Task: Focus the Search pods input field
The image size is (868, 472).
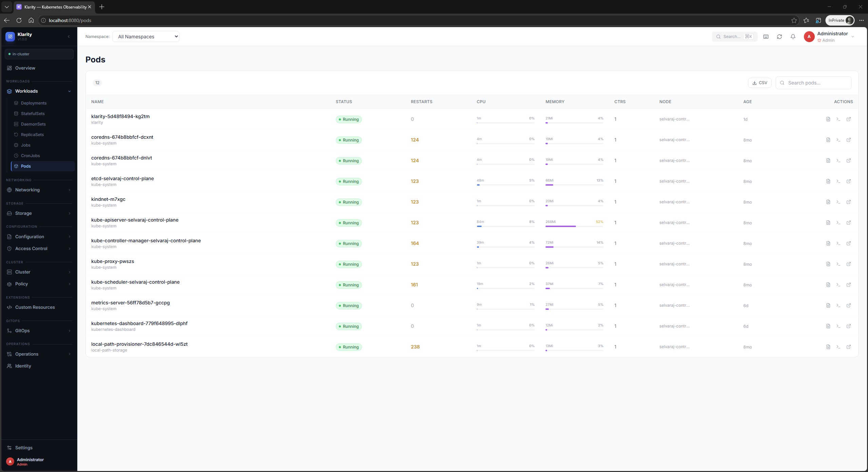Action: (813, 83)
